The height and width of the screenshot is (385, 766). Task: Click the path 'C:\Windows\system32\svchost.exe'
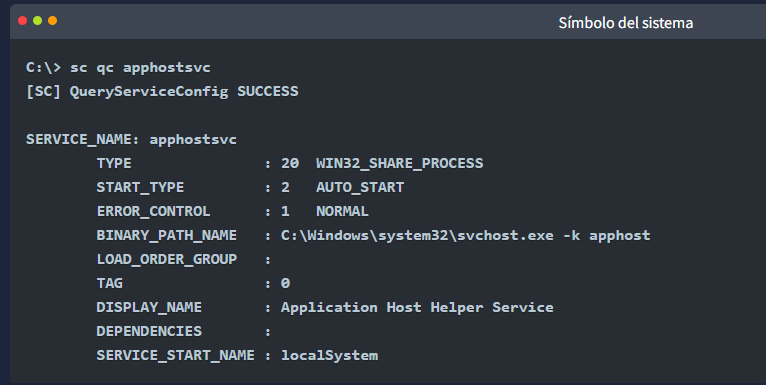pos(417,235)
